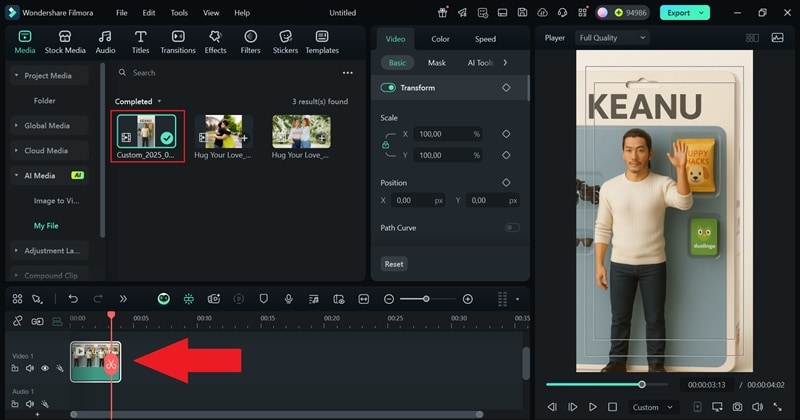Mute the Video 1 track speaker

pos(30,368)
